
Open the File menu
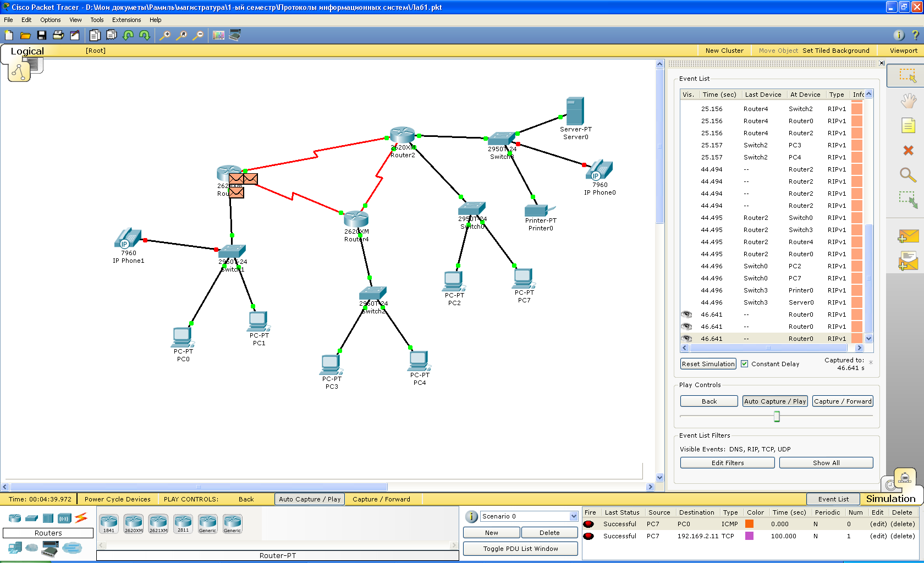(8, 20)
